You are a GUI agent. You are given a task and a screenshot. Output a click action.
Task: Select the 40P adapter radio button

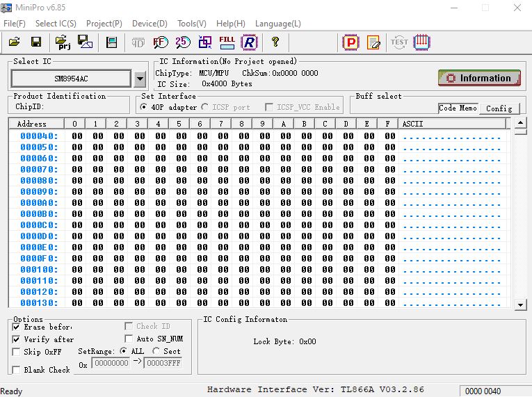click(144, 107)
